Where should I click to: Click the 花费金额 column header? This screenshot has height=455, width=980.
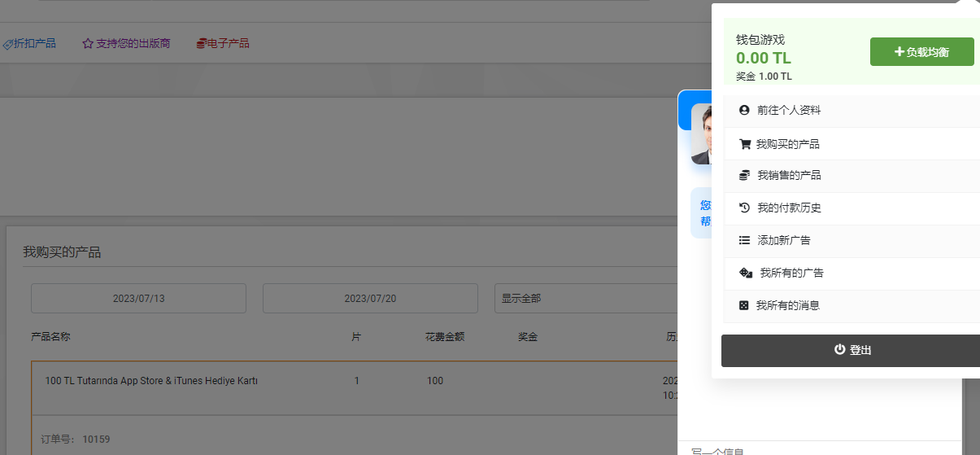pyautogui.click(x=445, y=337)
